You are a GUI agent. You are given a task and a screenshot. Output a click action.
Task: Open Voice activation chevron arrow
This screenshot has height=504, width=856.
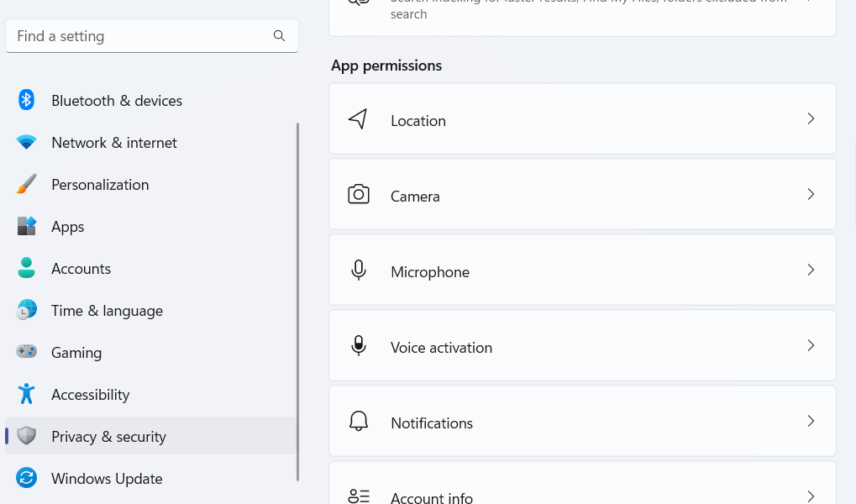point(811,345)
